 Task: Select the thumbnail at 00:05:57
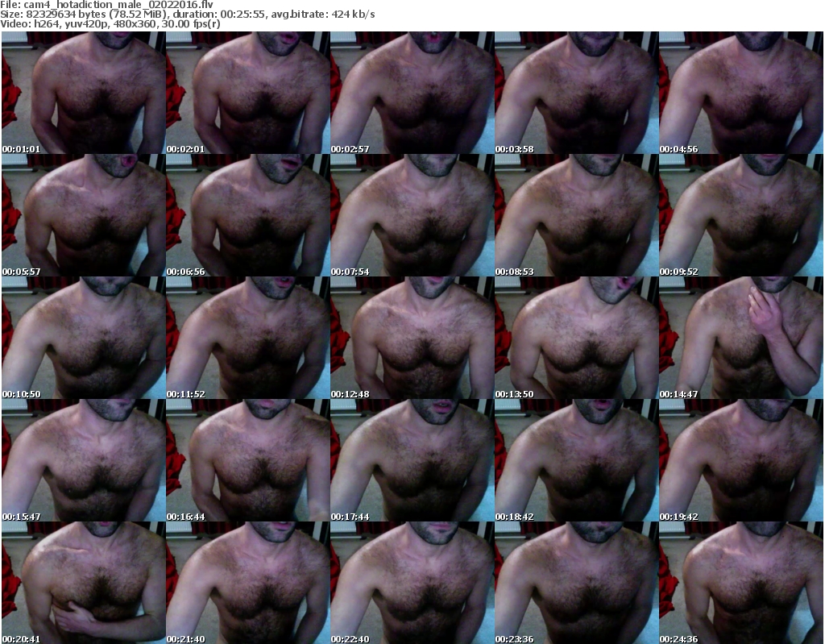pyautogui.click(x=83, y=215)
